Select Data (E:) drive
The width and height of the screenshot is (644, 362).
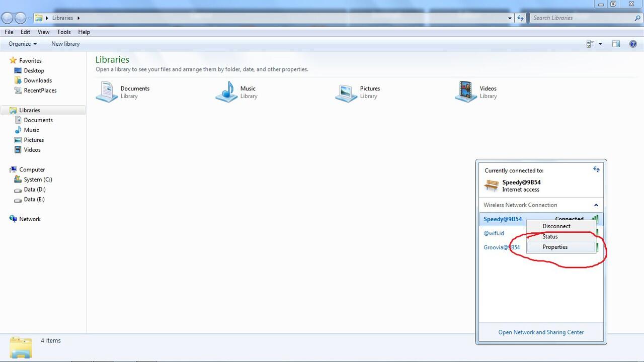click(34, 199)
